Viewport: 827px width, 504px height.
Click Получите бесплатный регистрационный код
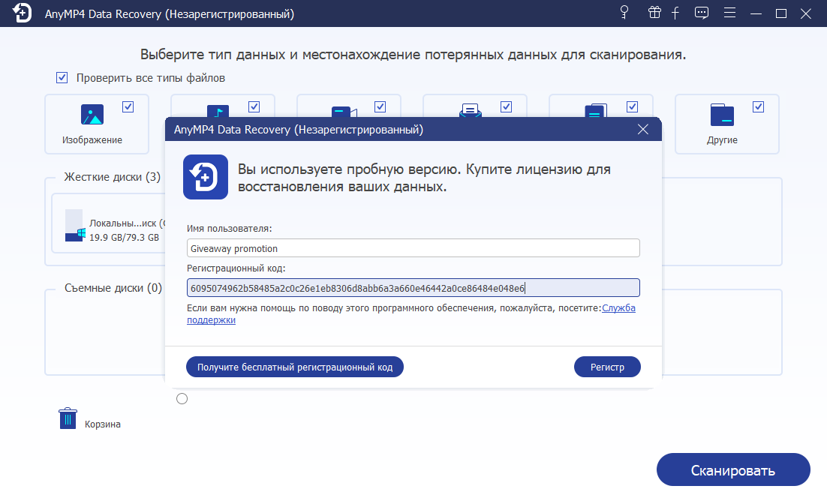tap(295, 367)
